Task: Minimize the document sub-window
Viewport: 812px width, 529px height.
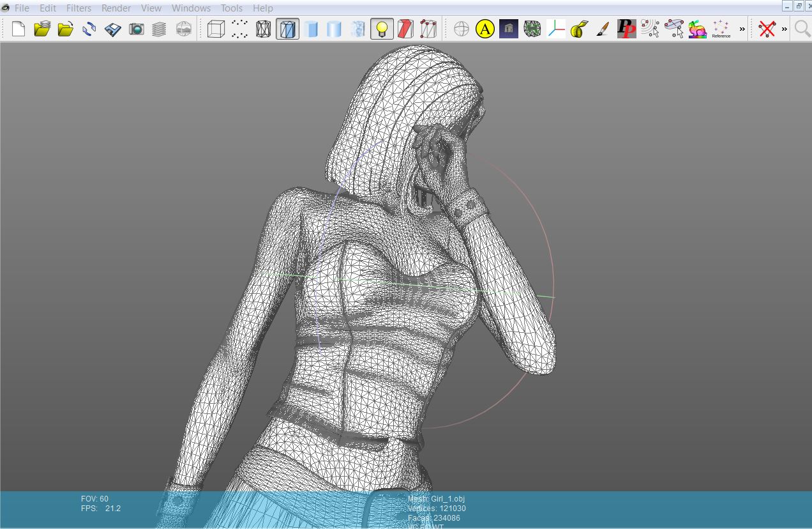Action: (x=788, y=6)
